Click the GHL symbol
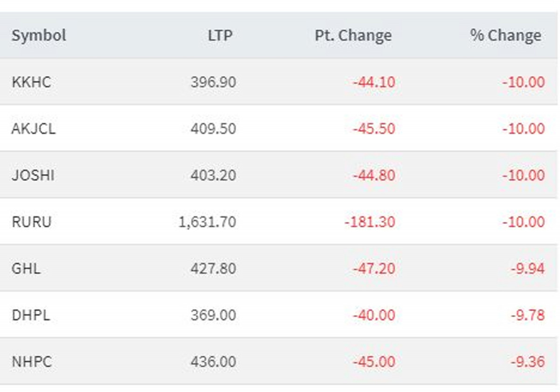 [26, 269]
